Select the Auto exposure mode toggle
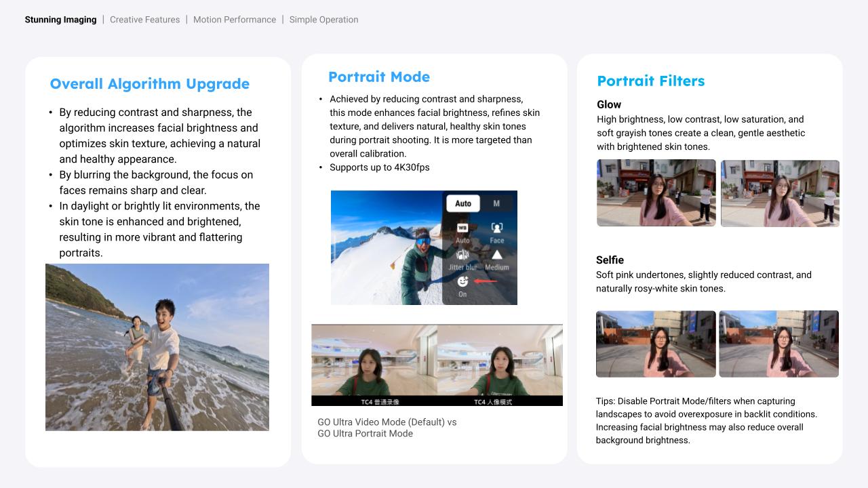 [x=463, y=203]
